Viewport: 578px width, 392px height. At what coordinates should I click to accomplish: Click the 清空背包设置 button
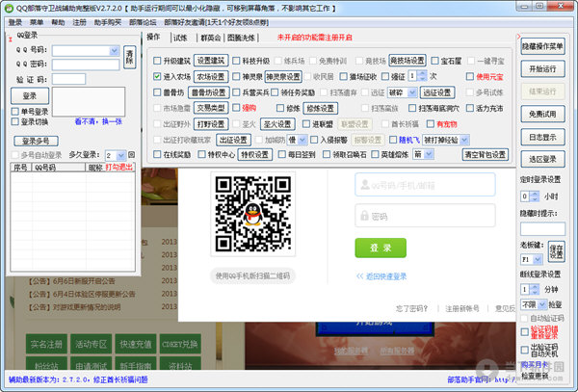point(486,155)
